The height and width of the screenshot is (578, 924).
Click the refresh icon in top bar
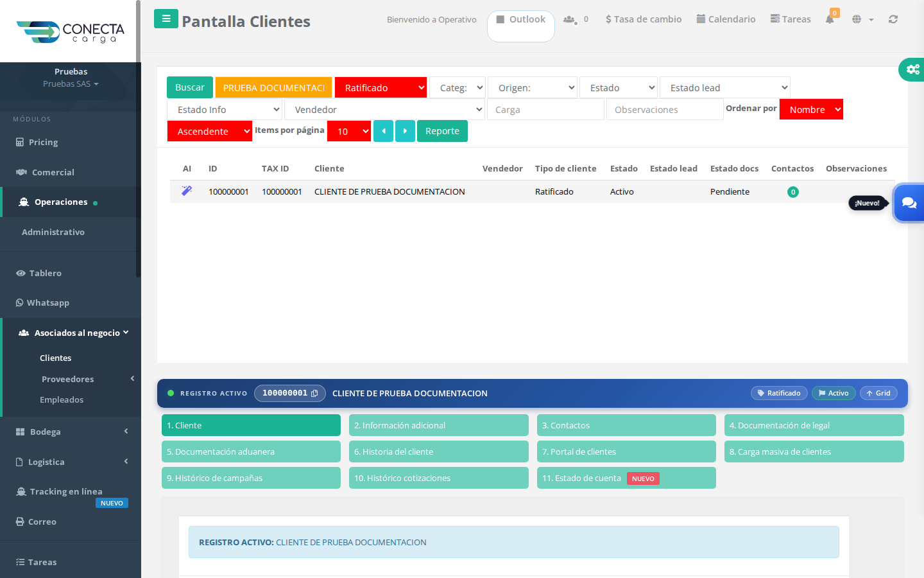[x=893, y=19]
